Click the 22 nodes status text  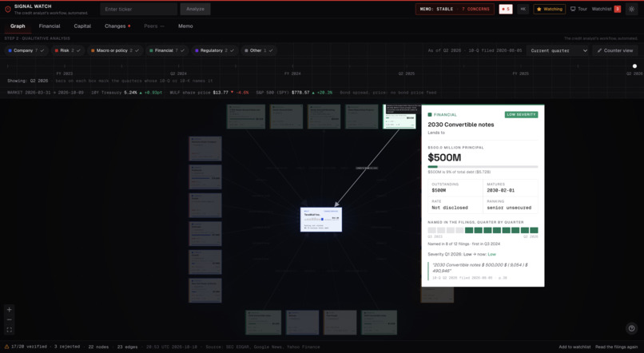pos(98,347)
